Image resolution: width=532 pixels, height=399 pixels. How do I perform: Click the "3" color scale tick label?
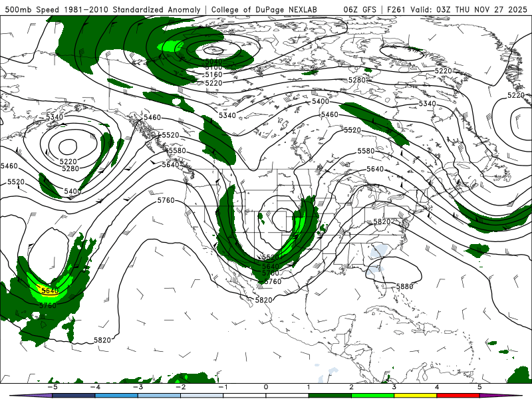point(394,387)
